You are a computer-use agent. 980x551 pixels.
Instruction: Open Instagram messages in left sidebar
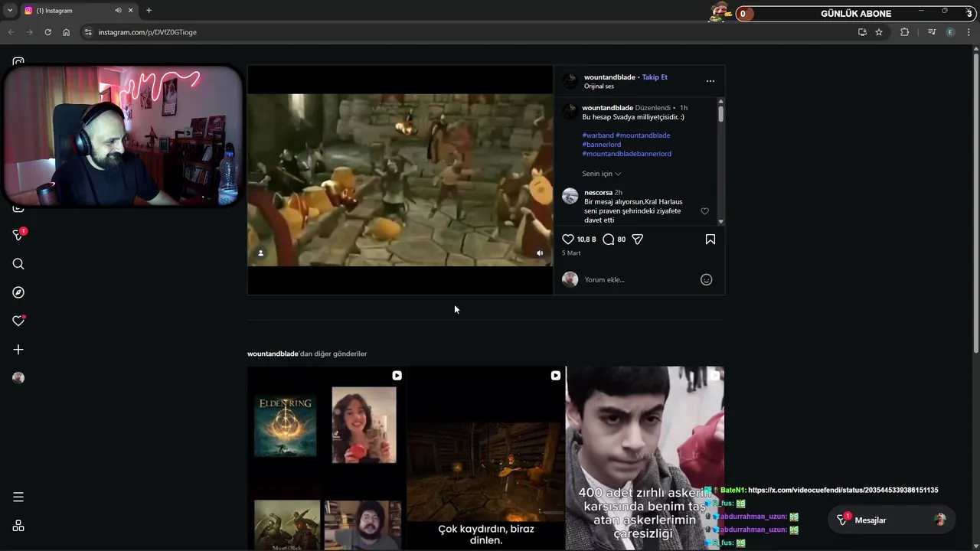18,235
